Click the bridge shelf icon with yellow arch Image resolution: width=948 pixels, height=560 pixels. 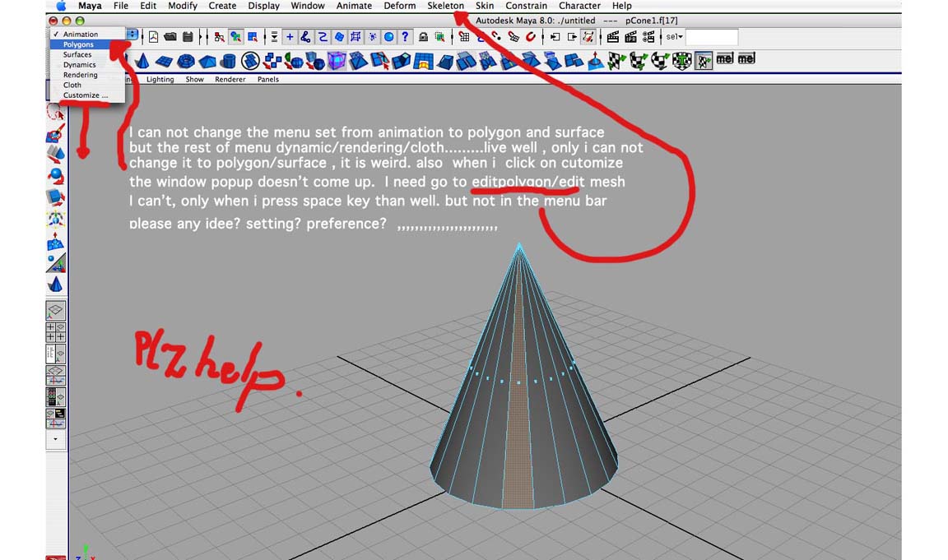point(423,61)
